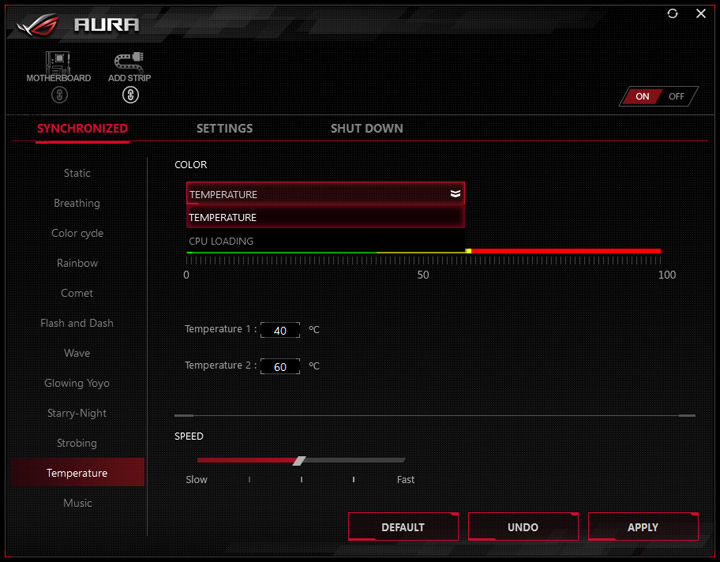Click the Add Strip device icon
This screenshot has height=562, width=720.
(129, 62)
